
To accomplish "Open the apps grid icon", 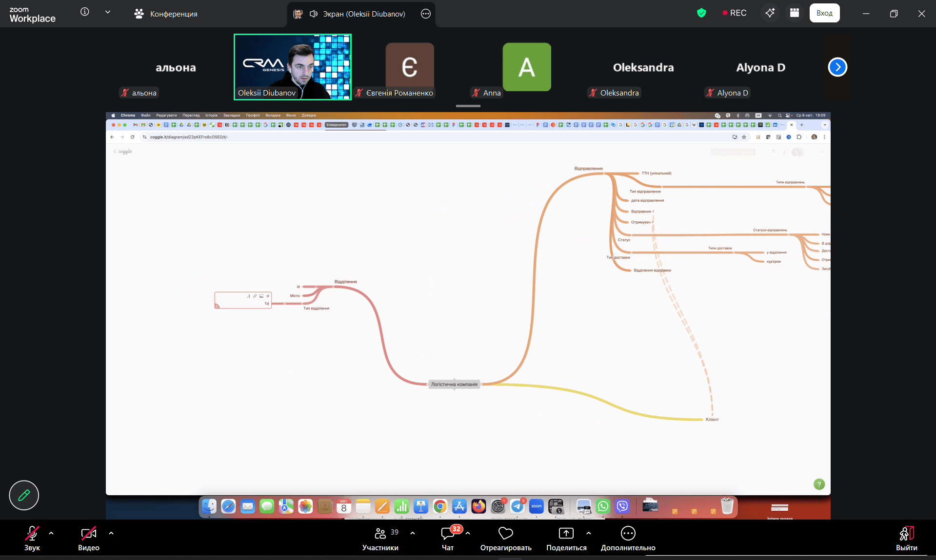I will click(794, 13).
